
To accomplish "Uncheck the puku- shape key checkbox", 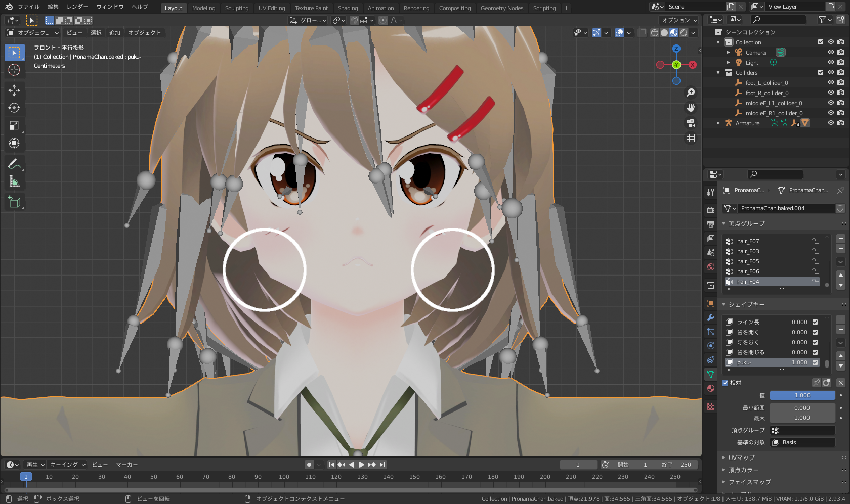I will 815,362.
